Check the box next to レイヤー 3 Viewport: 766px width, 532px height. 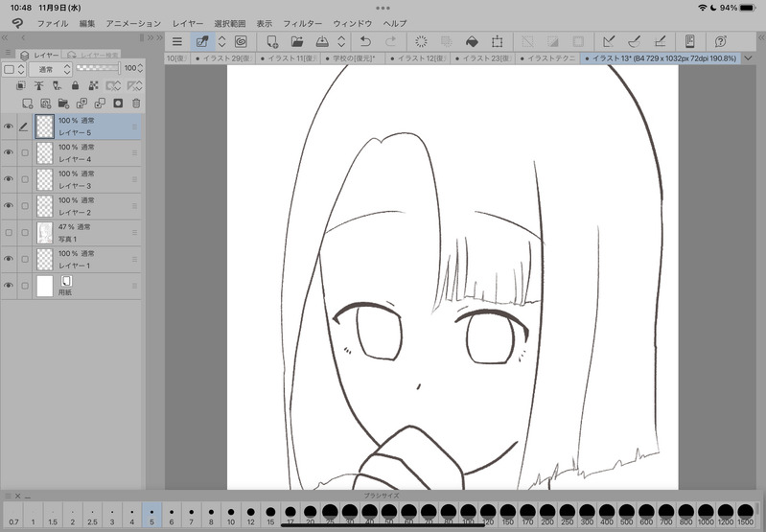[x=24, y=179]
